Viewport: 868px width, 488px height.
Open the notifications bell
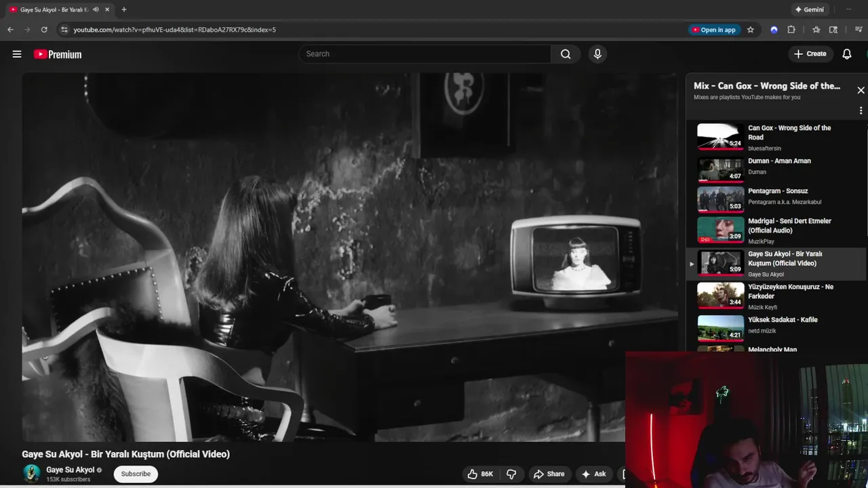click(847, 54)
